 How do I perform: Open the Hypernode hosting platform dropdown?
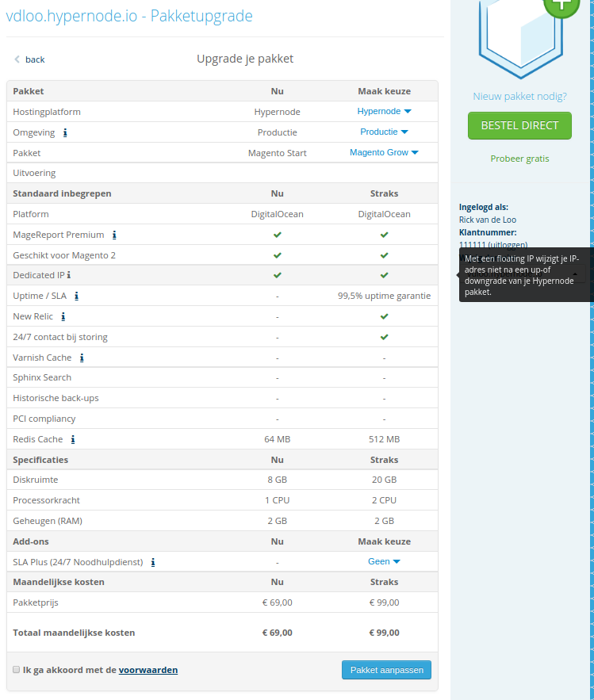(x=384, y=111)
